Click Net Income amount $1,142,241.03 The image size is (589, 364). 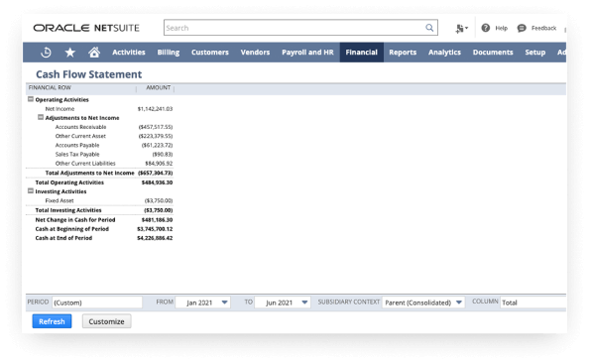[155, 109]
